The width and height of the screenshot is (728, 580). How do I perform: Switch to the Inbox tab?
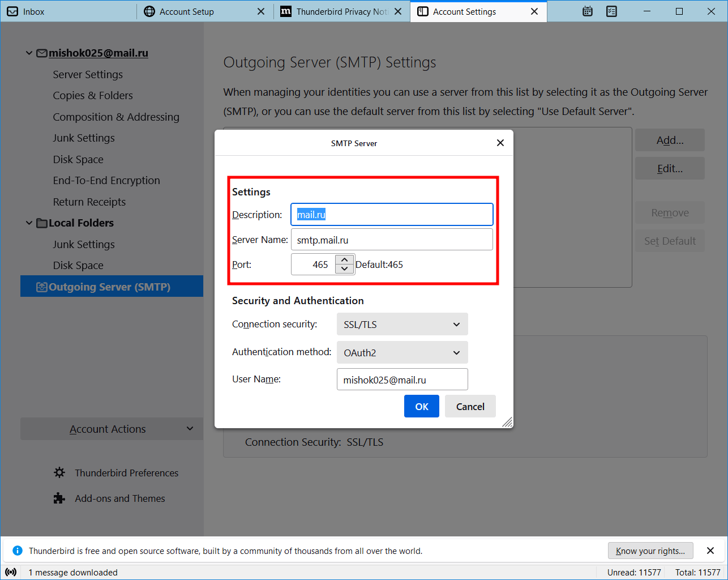[x=68, y=11]
